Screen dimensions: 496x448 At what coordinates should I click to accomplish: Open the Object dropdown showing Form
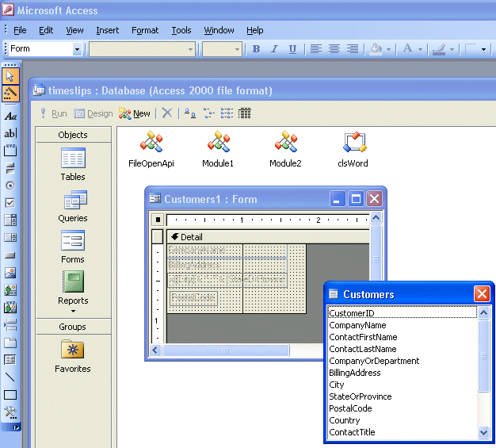click(x=77, y=49)
